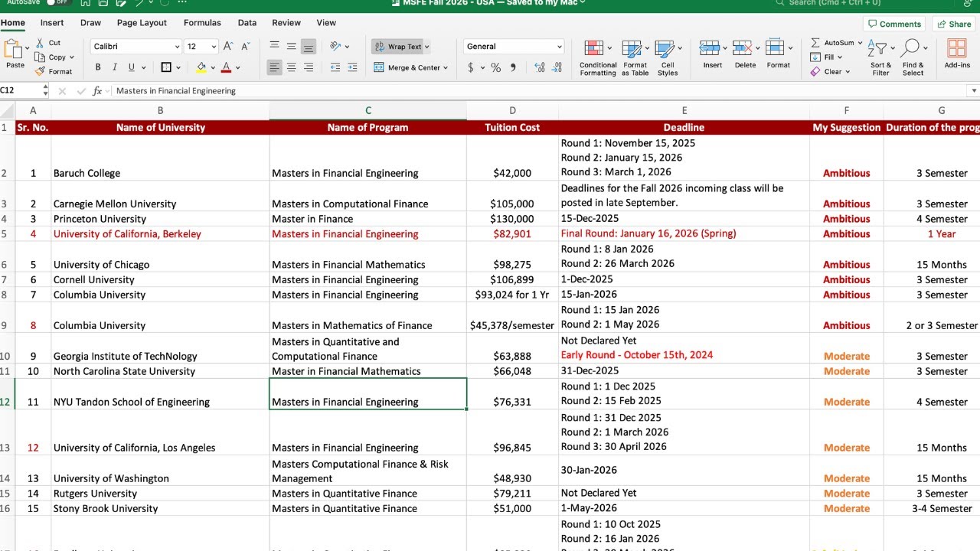980x551 pixels.
Task: Open the Formulas tab
Action: (x=202, y=23)
